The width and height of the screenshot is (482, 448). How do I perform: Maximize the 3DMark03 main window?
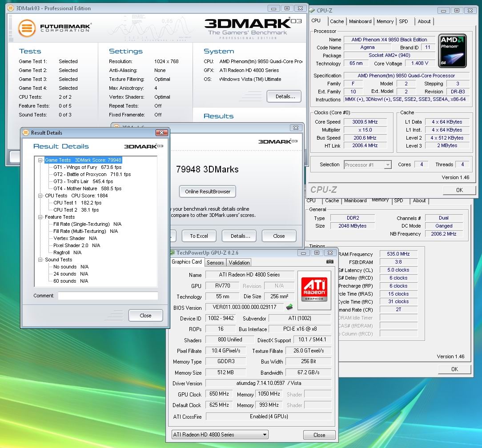[x=287, y=8]
